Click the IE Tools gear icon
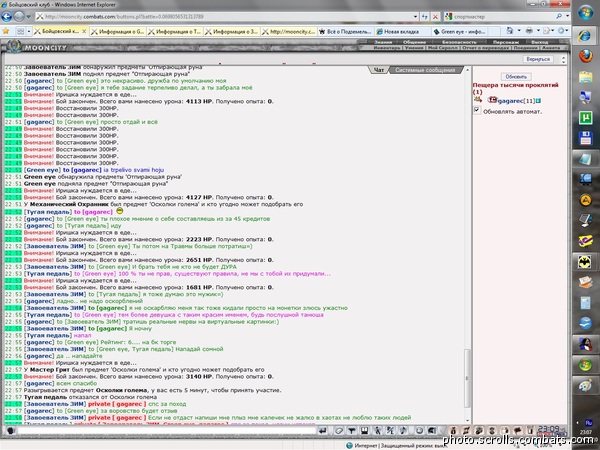Viewport: 600px width, 450px height. point(561,31)
